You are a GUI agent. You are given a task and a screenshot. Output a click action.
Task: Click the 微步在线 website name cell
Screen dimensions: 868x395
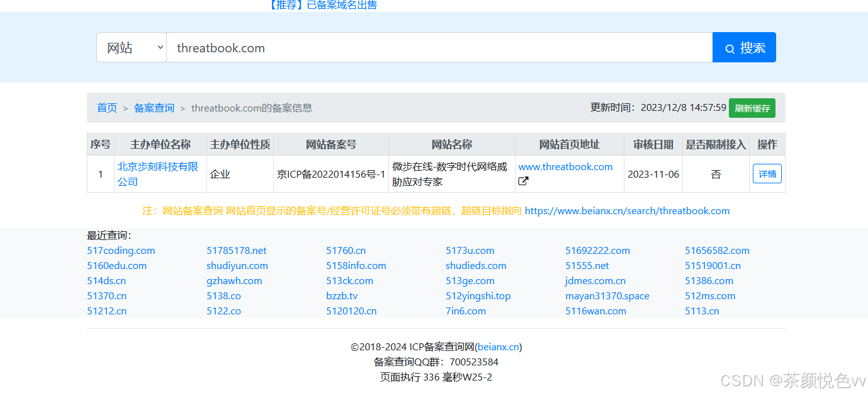pyautogui.click(x=452, y=174)
